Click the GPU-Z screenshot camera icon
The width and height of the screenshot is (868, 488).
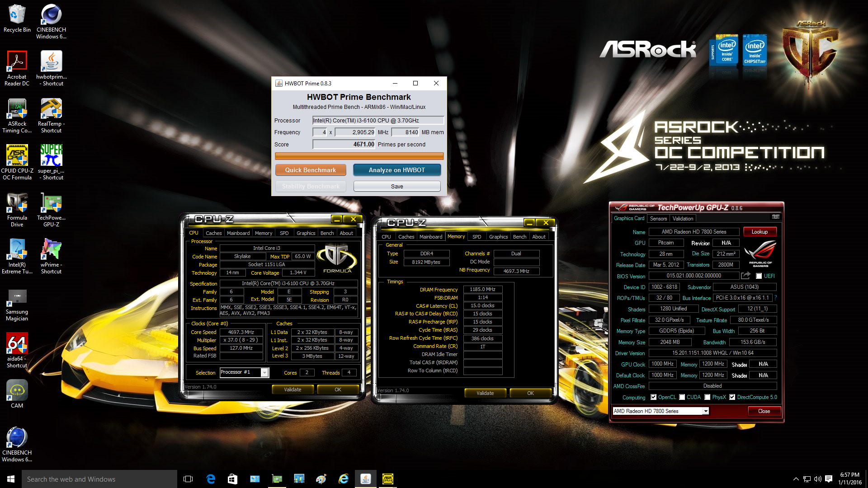tap(776, 217)
